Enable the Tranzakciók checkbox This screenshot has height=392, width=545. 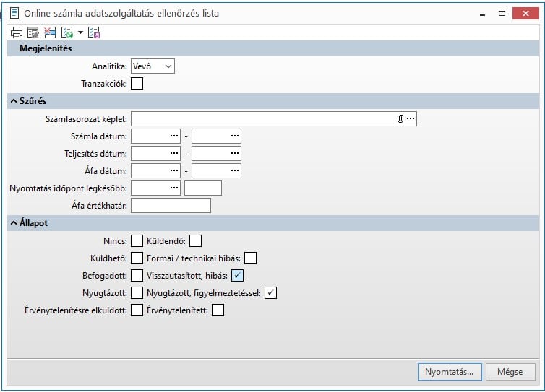tap(137, 83)
